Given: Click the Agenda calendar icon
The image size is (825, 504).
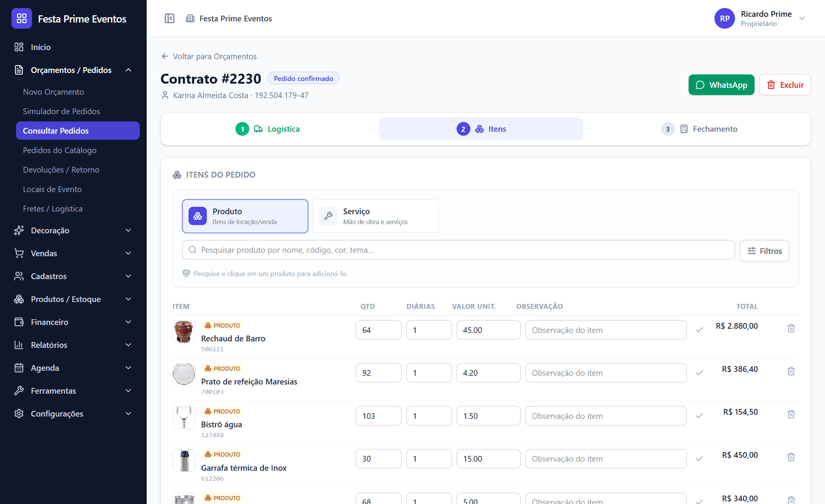Looking at the screenshot, I should point(19,368).
